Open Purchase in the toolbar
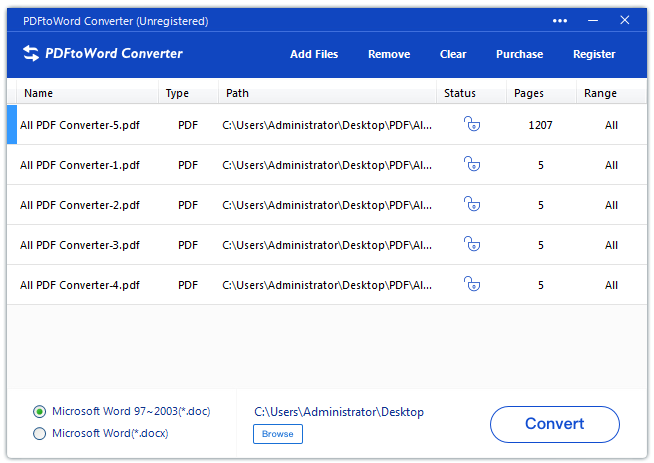Viewport: 654px width, 463px height. tap(519, 54)
